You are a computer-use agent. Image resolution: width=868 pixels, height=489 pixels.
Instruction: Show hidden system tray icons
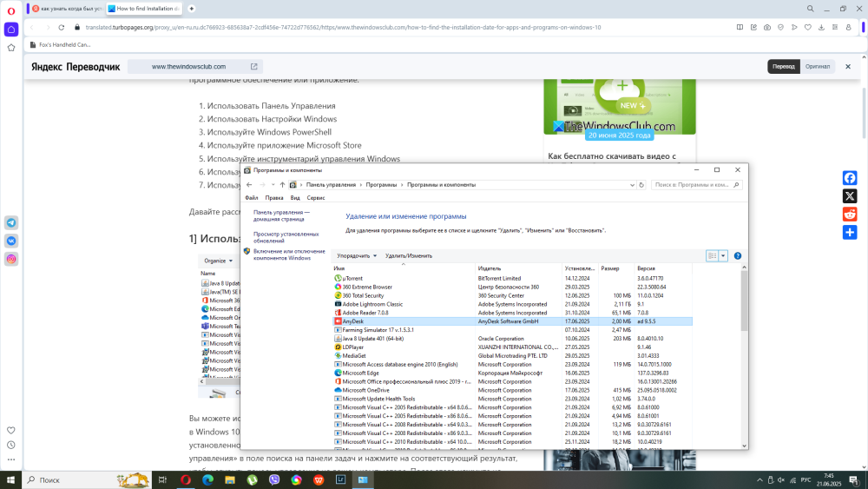pyautogui.click(x=759, y=480)
